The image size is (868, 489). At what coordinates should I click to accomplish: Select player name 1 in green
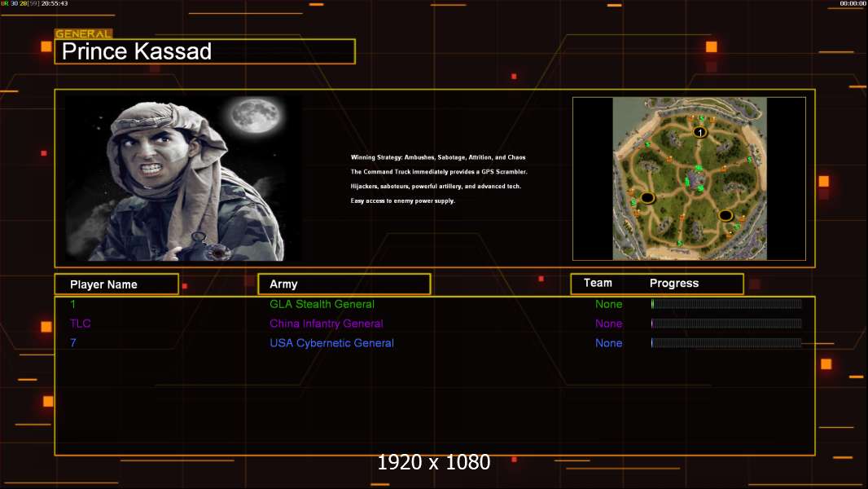[x=72, y=304]
